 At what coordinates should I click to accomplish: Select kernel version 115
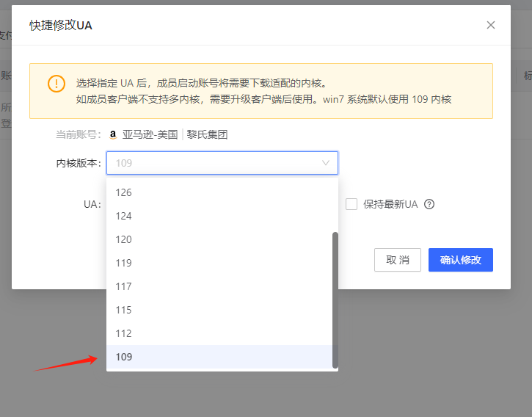pyautogui.click(x=124, y=310)
